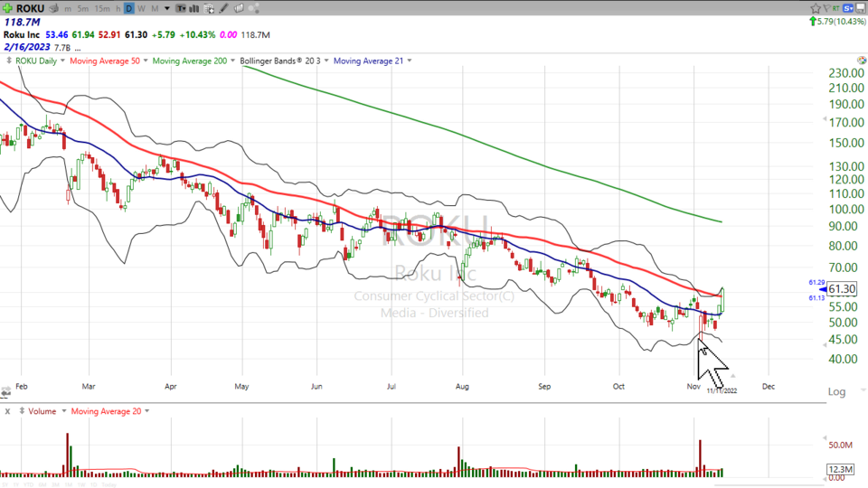
Task: Select the drawing pencil tool
Action: 223,8
